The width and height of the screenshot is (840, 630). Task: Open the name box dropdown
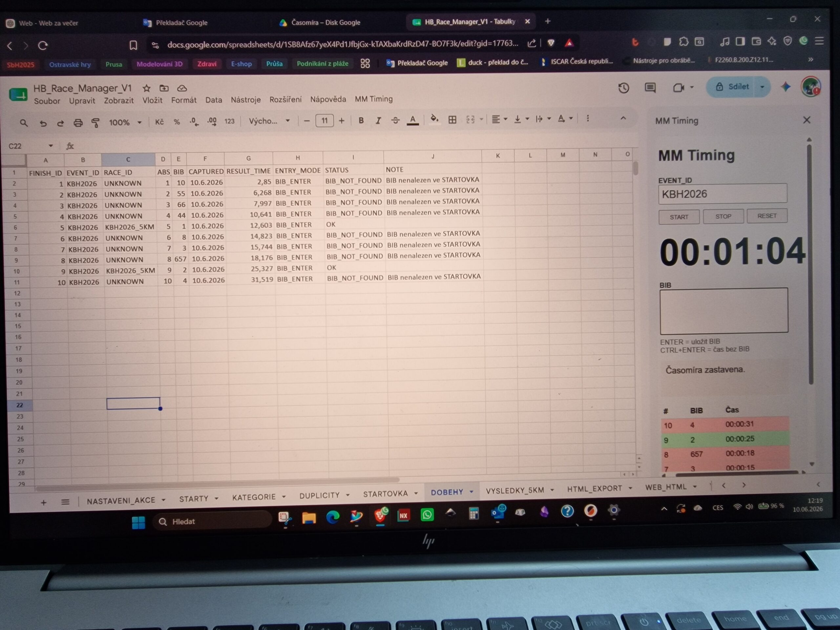[x=51, y=146]
